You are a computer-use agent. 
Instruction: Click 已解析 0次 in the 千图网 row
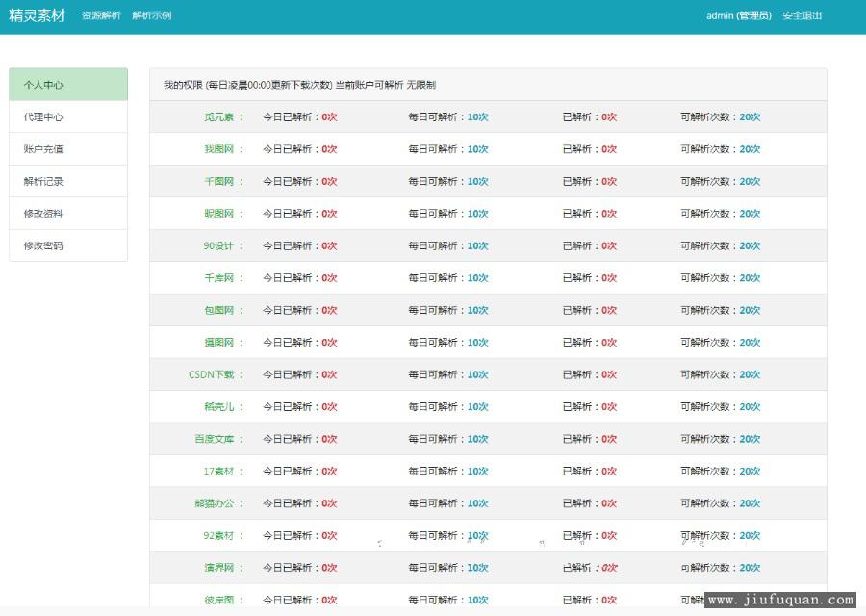(589, 181)
